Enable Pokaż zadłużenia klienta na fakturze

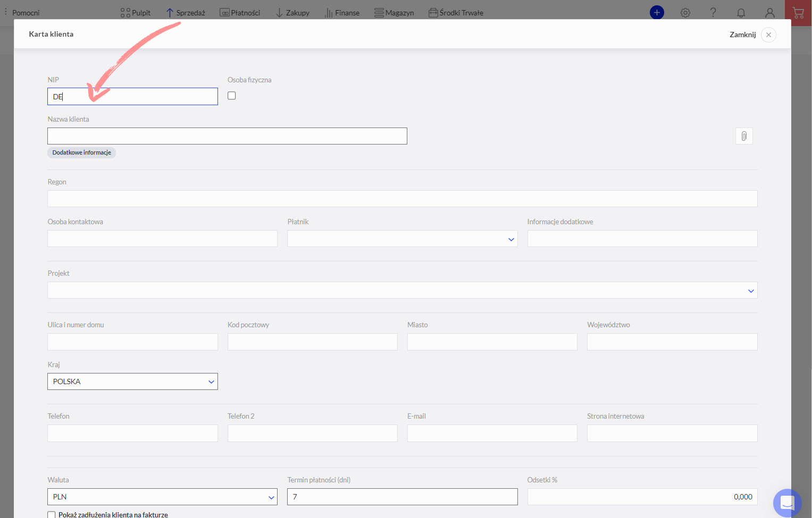(52, 515)
